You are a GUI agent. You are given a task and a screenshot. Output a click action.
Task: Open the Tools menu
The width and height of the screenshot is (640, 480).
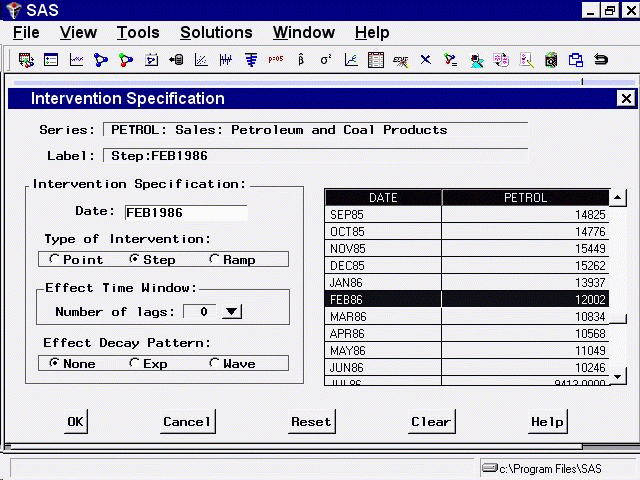tap(138, 33)
